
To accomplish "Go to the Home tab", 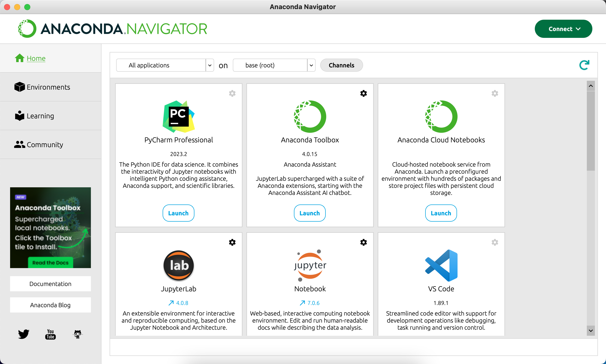I will point(50,58).
